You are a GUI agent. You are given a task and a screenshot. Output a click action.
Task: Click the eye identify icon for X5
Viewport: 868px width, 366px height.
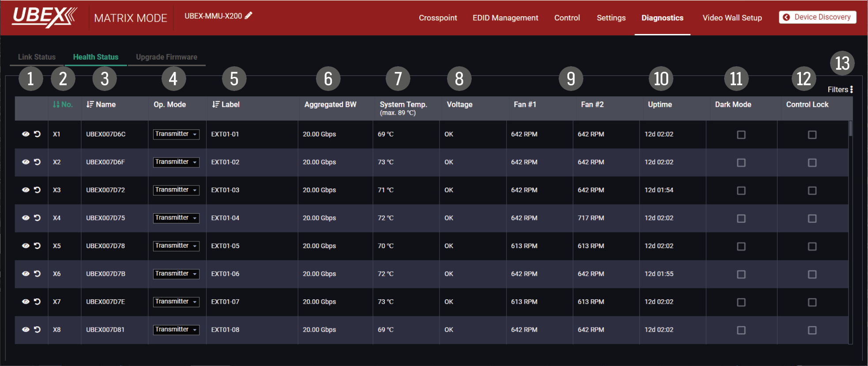point(26,246)
